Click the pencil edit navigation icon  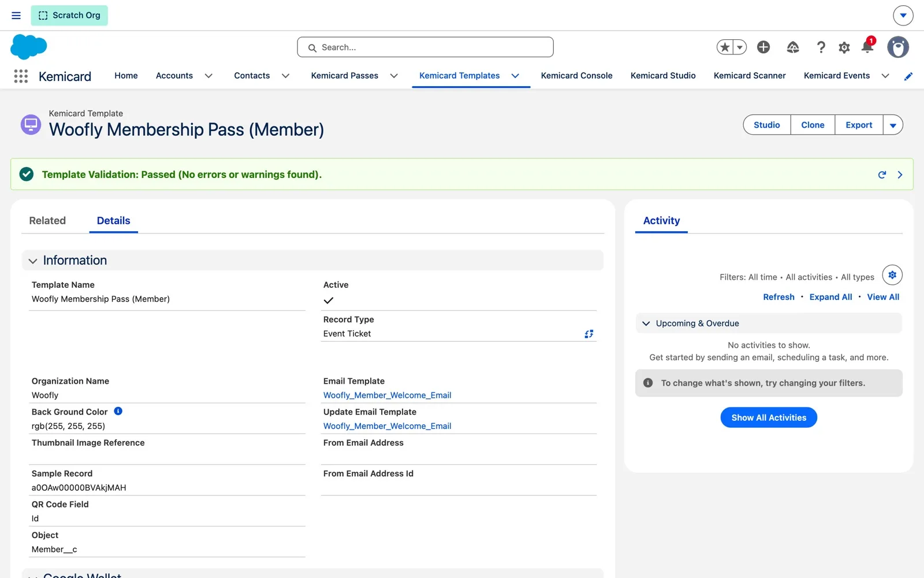pyautogui.click(x=908, y=76)
